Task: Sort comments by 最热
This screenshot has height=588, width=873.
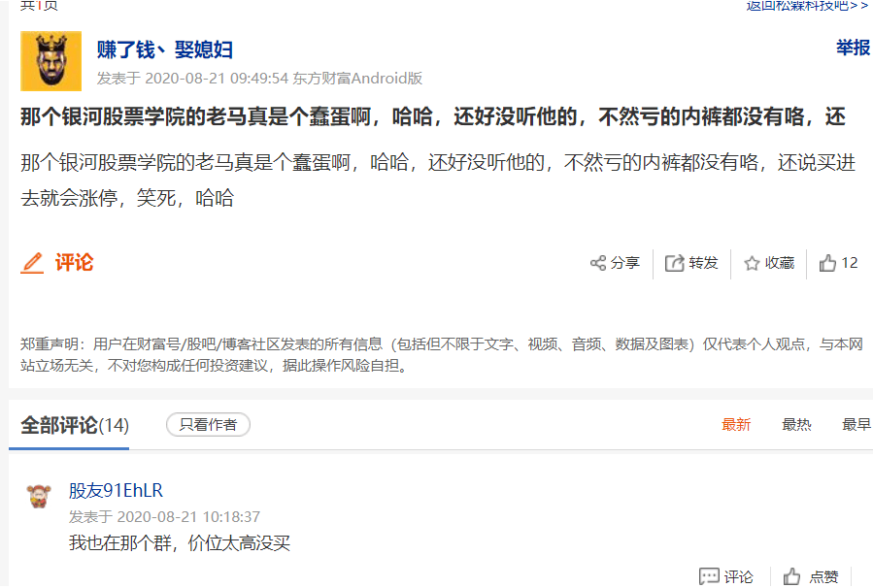Action: (x=796, y=425)
